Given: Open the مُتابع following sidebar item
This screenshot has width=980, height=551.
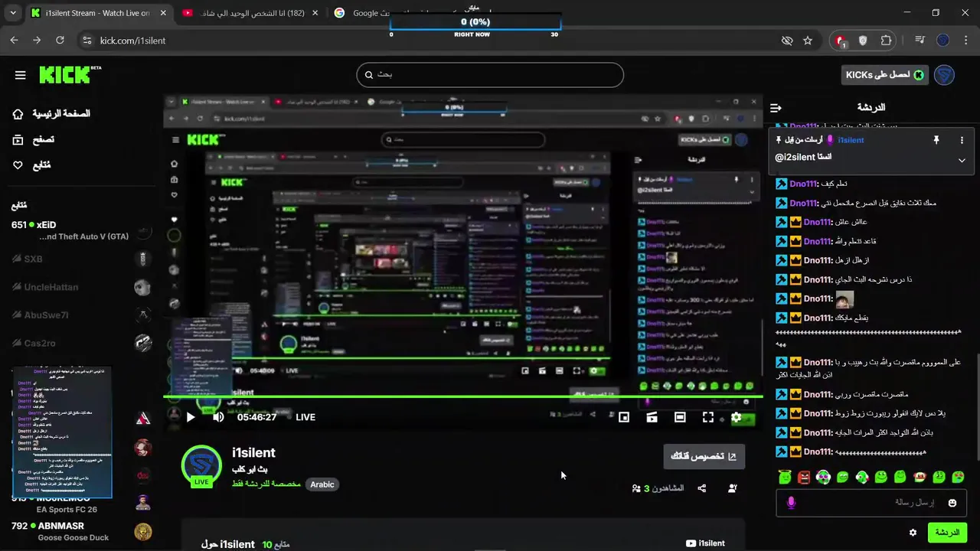Looking at the screenshot, I should [31, 165].
